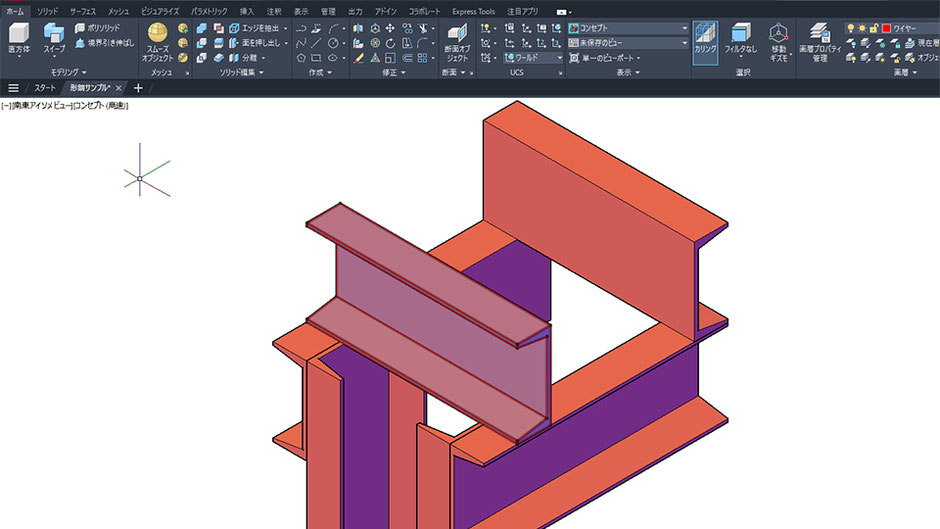
Task: Toggle layer freeze sun icon
Action: point(862,28)
